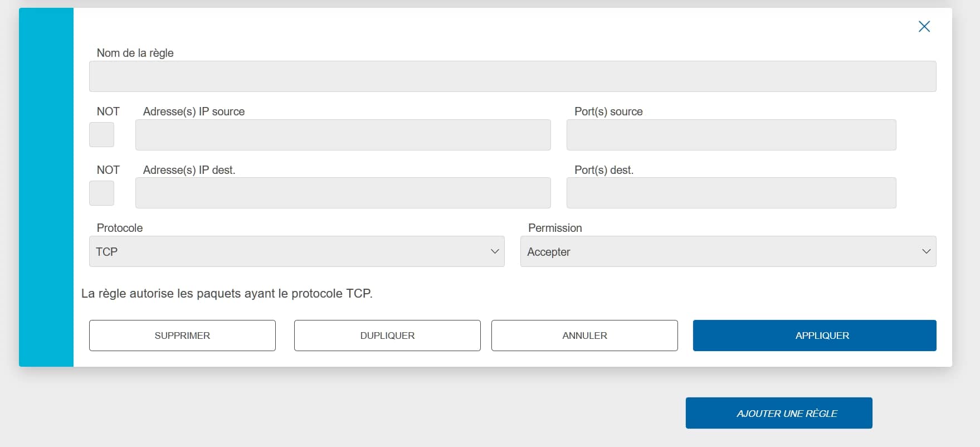Close the rule editor with the X icon
This screenshot has height=447, width=980.
[924, 27]
